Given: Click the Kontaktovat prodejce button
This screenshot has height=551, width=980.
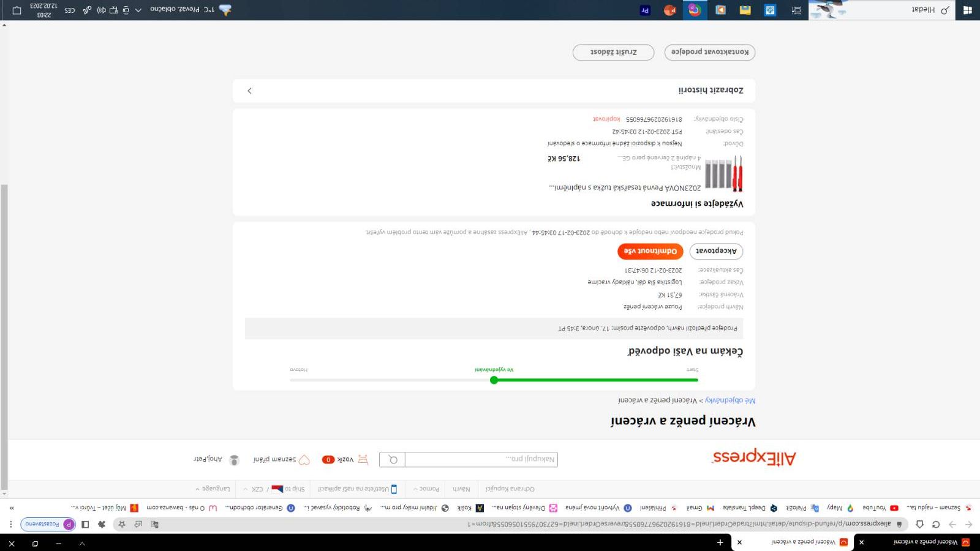Looking at the screenshot, I should 710,52.
